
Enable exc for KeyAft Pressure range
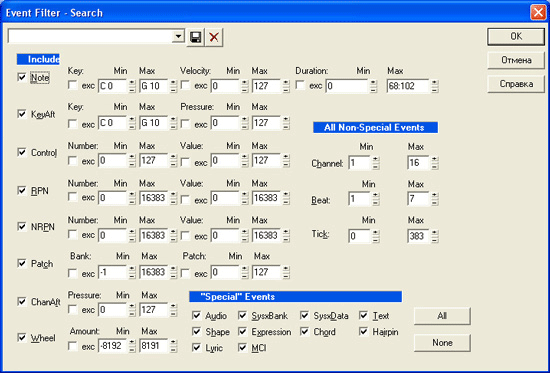pyautogui.click(x=185, y=124)
